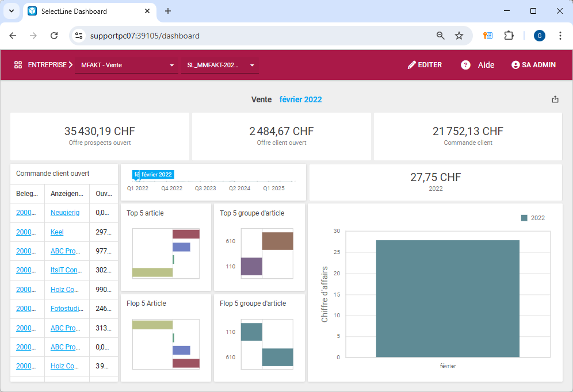Toggle the 2022 legend entry in chart
The height and width of the screenshot is (392, 573).
[533, 218]
